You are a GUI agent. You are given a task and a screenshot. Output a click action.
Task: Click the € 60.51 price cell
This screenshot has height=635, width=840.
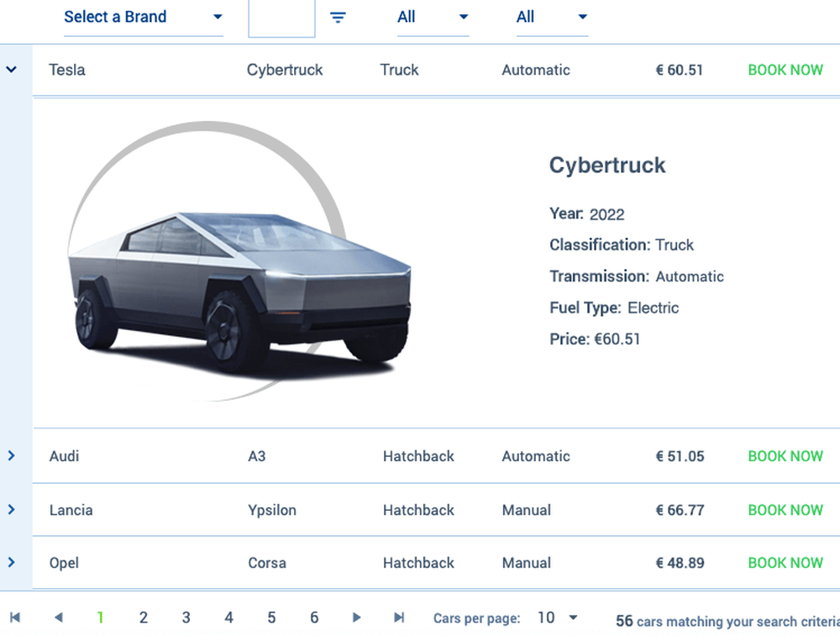680,70
